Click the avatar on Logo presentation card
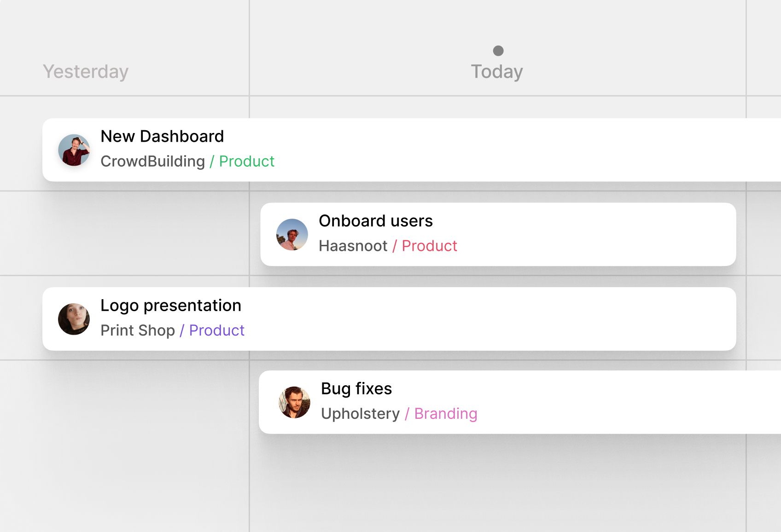781x532 pixels. point(73,318)
